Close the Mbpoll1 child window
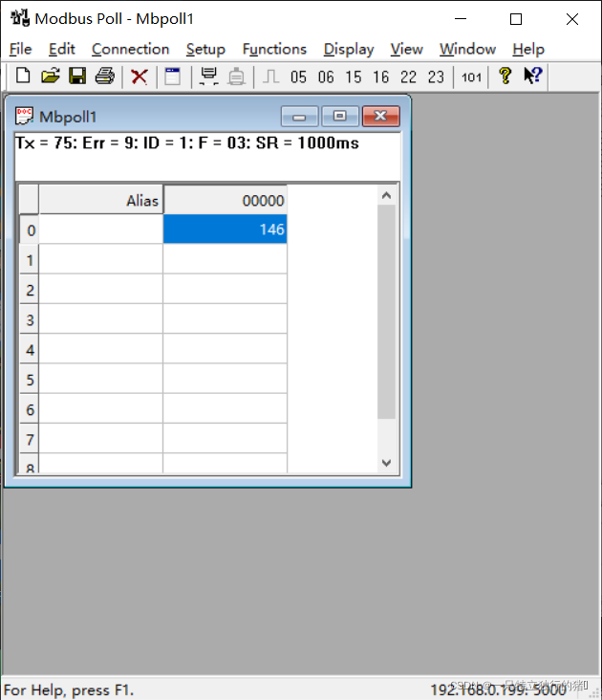The height and width of the screenshot is (700, 602). [x=381, y=117]
